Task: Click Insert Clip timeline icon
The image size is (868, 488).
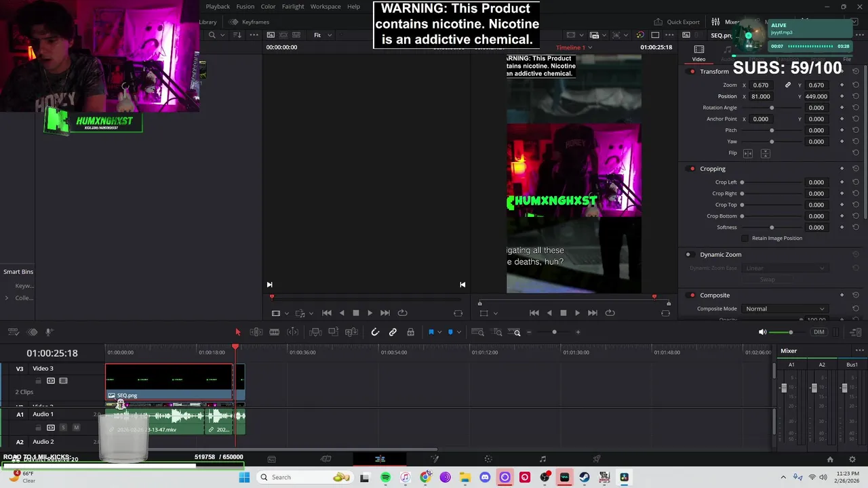Action: 315,332
